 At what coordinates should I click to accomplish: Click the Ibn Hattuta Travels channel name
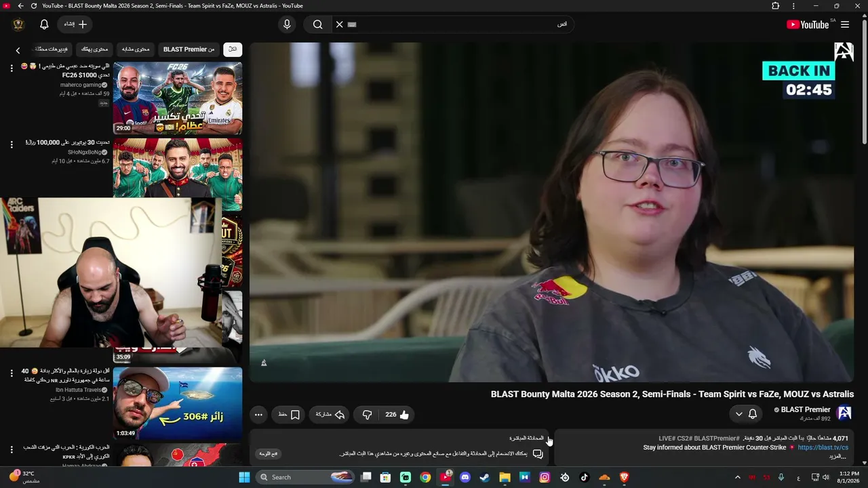pyautogui.click(x=78, y=390)
